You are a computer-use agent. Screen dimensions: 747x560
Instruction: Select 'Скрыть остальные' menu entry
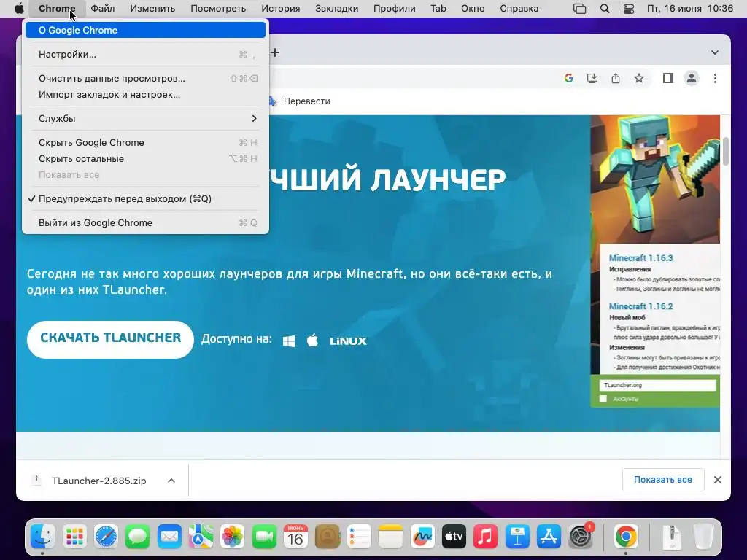(145, 159)
